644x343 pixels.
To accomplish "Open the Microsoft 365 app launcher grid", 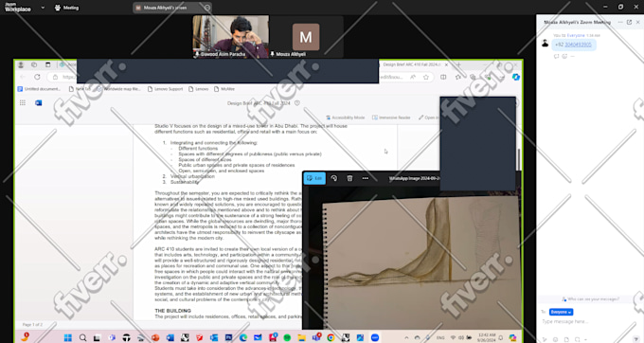I will click(x=23, y=102).
